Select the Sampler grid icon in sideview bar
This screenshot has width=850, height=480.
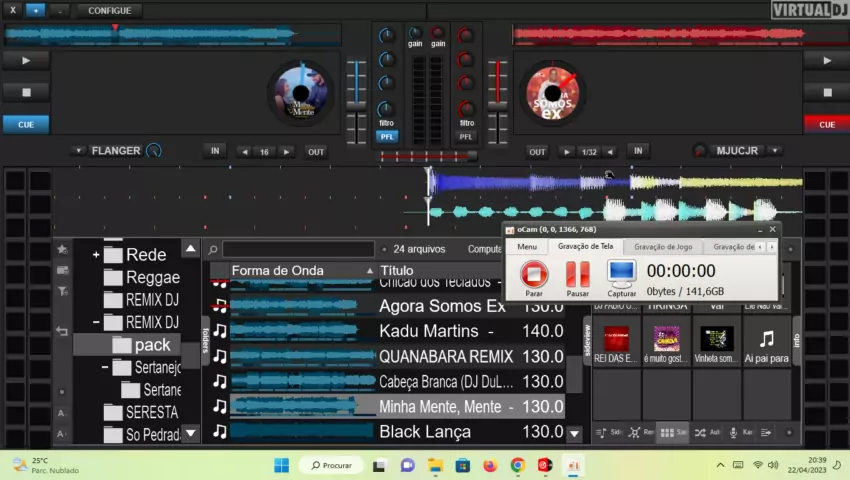coord(667,433)
